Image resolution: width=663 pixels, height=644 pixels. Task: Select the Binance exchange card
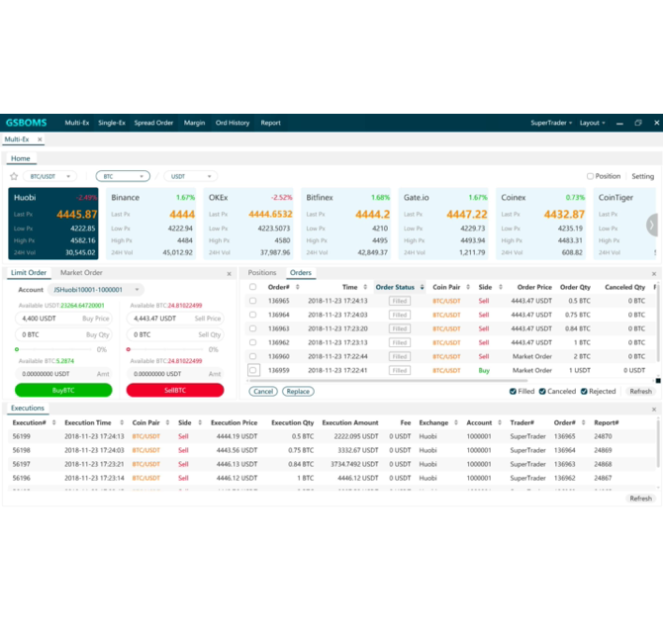click(x=151, y=225)
